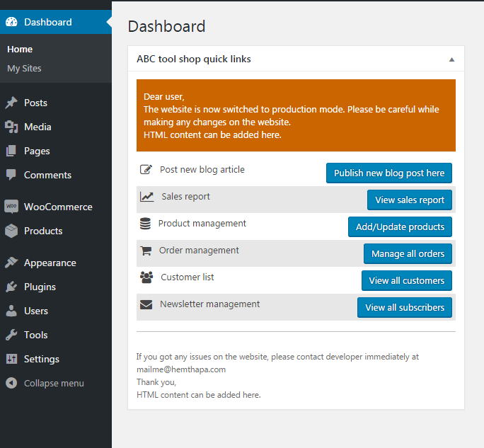Click View all subscribers button
Viewport: 484px width, 448px height.
tap(405, 307)
